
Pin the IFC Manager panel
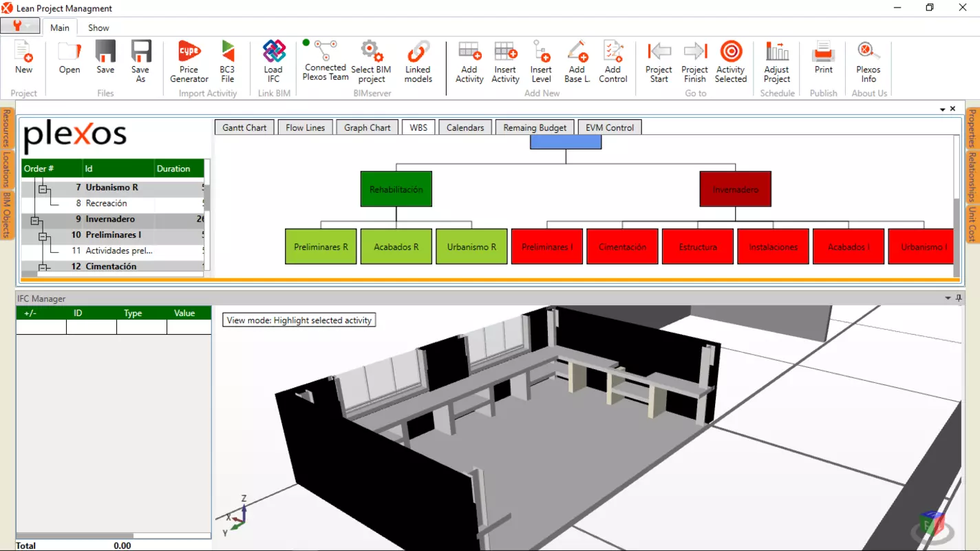click(959, 298)
